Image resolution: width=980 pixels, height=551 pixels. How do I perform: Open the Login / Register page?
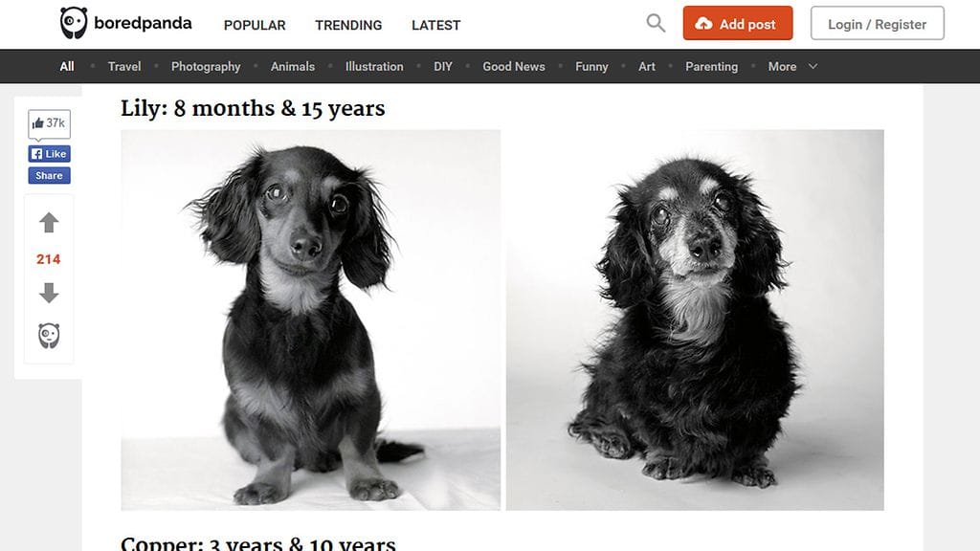click(x=878, y=24)
